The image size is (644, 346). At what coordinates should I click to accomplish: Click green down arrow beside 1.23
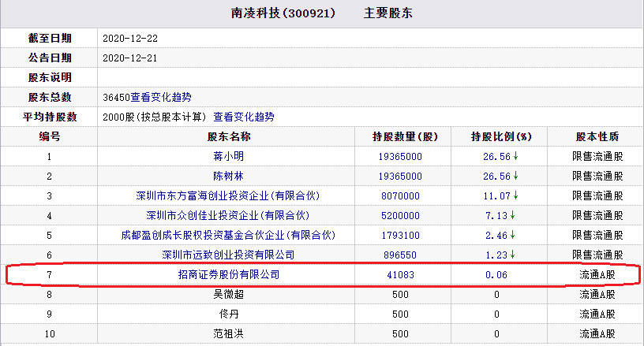(x=512, y=255)
